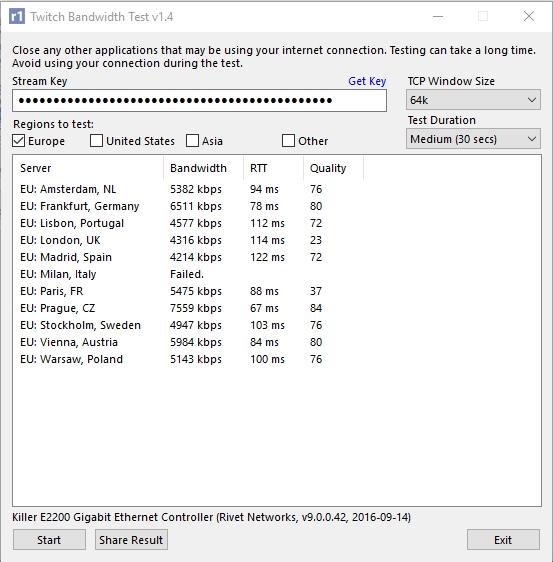Screen dimensions: 553x562
Task: Click the Start button
Action: point(49,540)
